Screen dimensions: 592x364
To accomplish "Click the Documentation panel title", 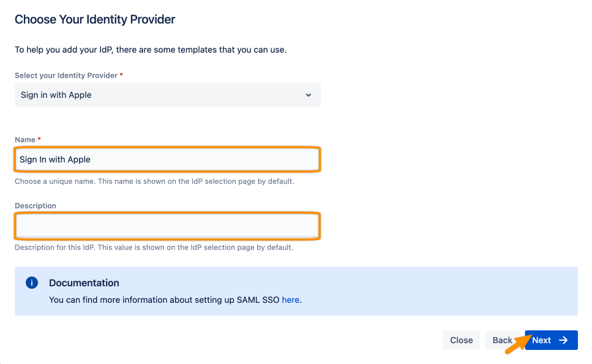I will tap(84, 283).
